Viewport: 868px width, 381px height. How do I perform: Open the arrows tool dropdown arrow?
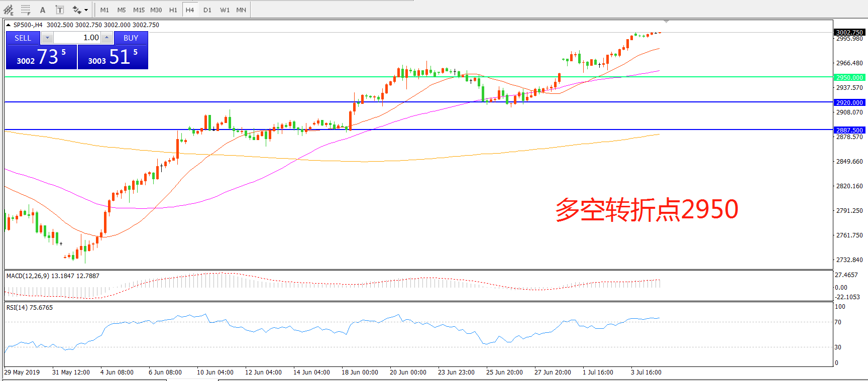point(86,10)
